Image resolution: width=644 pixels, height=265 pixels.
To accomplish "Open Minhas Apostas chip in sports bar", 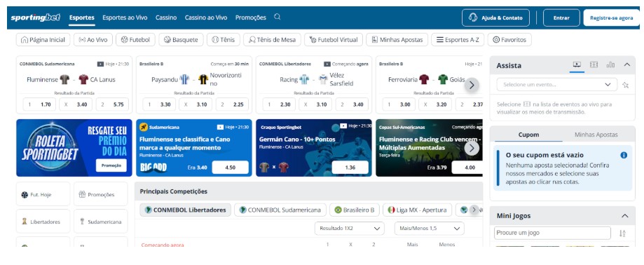I will 397,40.
